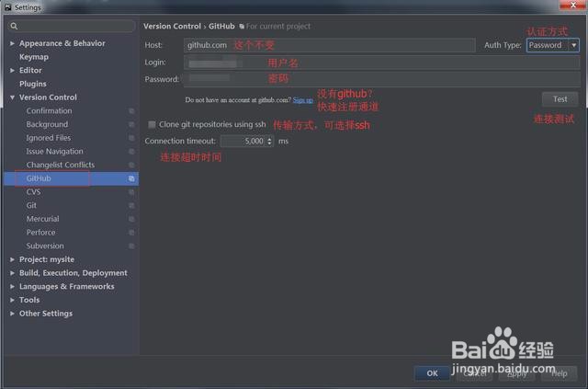
Task: Expand Appearance & Behavior section
Action: coord(12,43)
